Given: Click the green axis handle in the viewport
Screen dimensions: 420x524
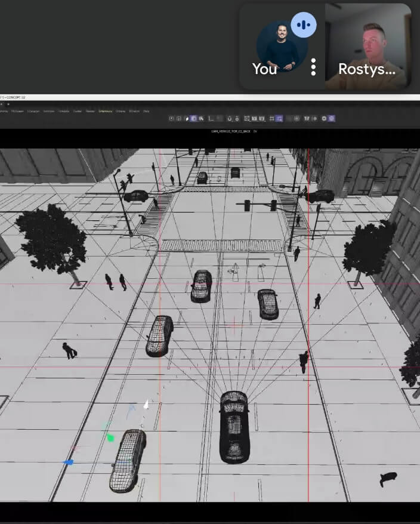Looking at the screenshot, I should (x=110, y=437).
